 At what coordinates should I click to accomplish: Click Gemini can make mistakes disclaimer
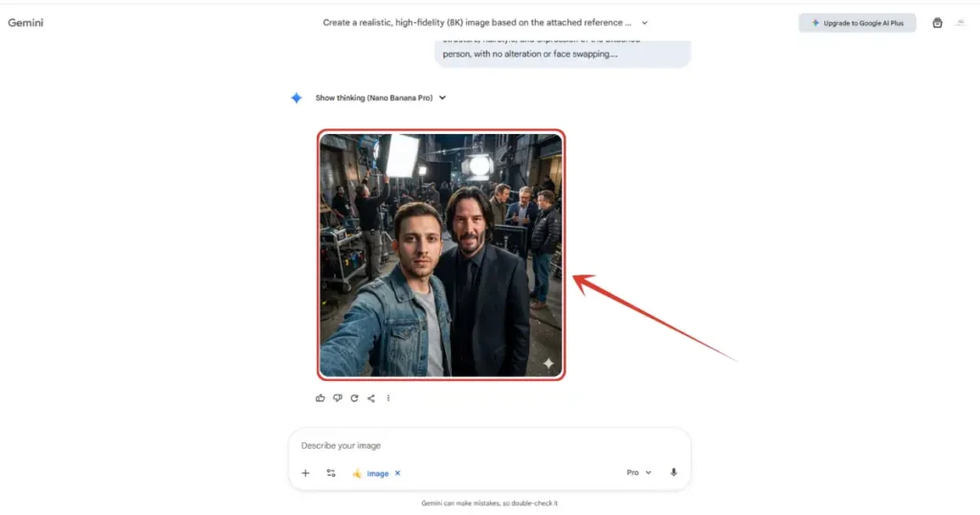point(489,504)
